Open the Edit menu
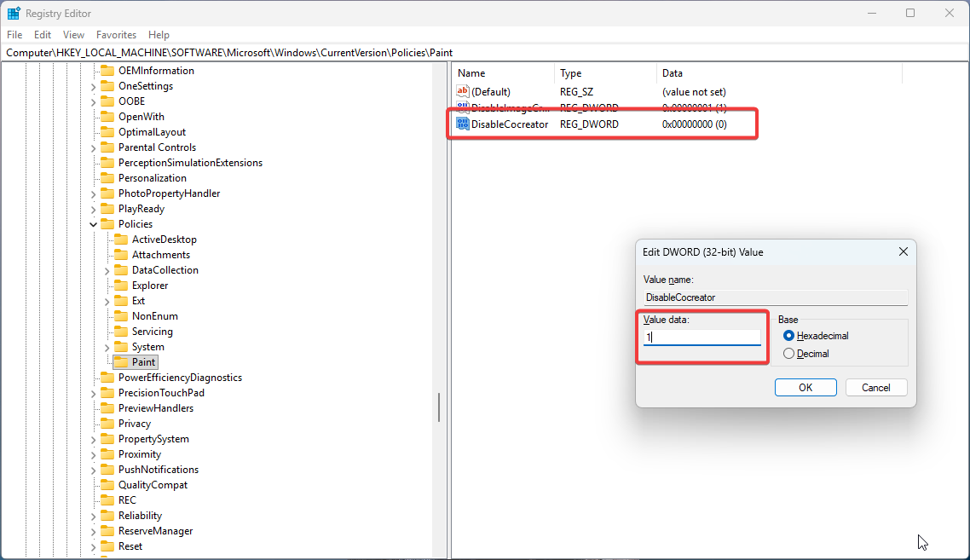This screenshot has height=560, width=970. click(43, 35)
